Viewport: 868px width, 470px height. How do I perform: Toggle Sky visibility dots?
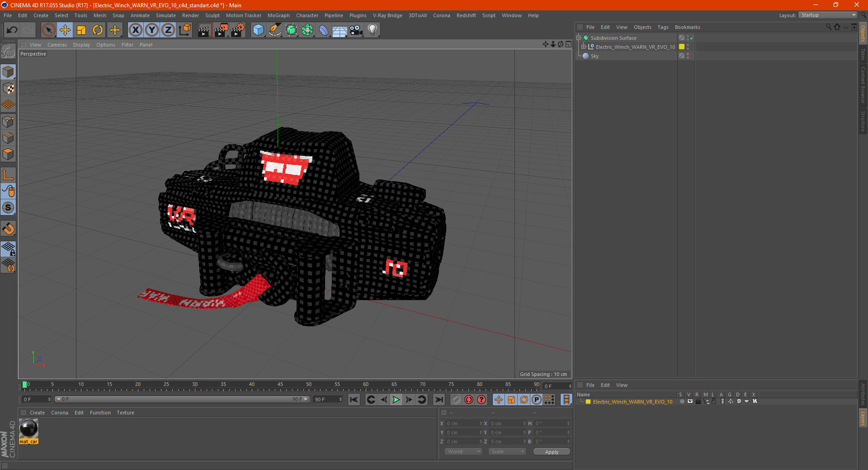[688, 56]
